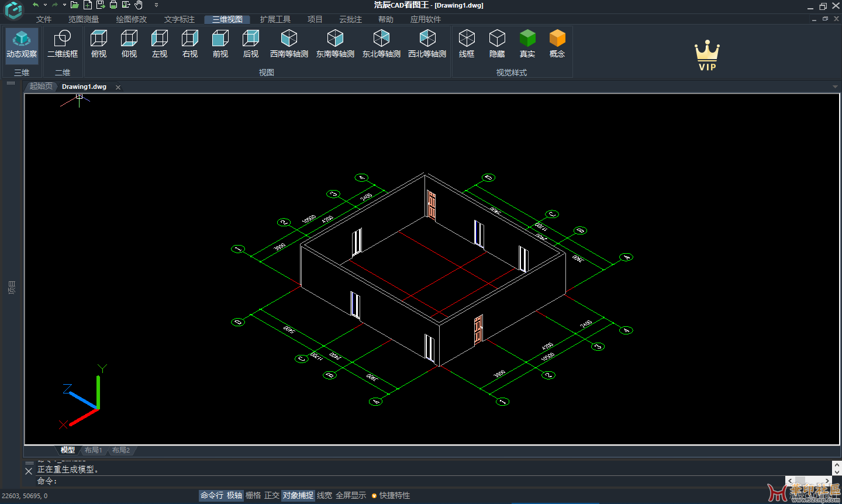Switch to 西南等轴测 isometric view
This screenshot has width=842, height=504.
pyautogui.click(x=289, y=45)
